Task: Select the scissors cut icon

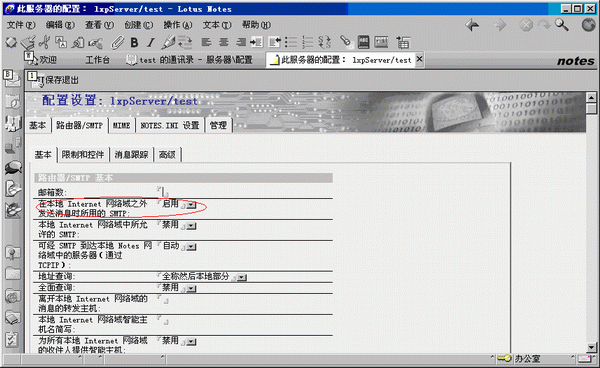Action: click(x=44, y=42)
